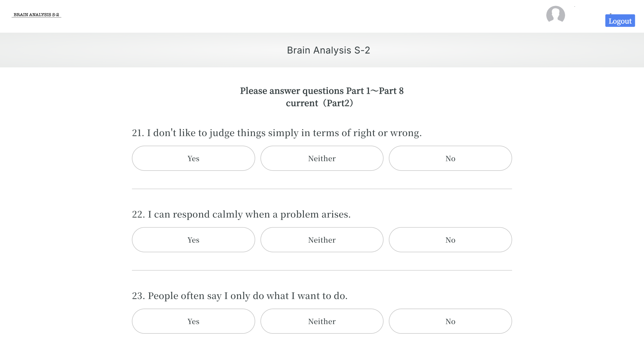Answer No to question 22

coord(450,240)
